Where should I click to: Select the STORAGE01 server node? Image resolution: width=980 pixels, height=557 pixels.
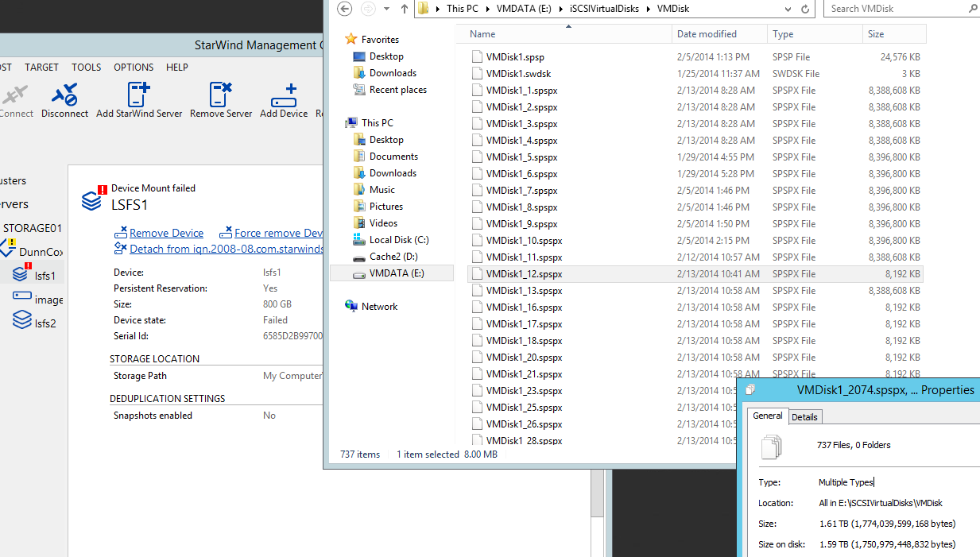pos(32,228)
